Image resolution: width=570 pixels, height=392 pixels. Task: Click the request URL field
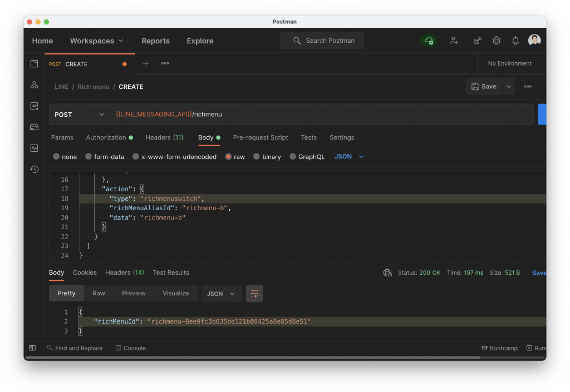pyautogui.click(x=322, y=115)
